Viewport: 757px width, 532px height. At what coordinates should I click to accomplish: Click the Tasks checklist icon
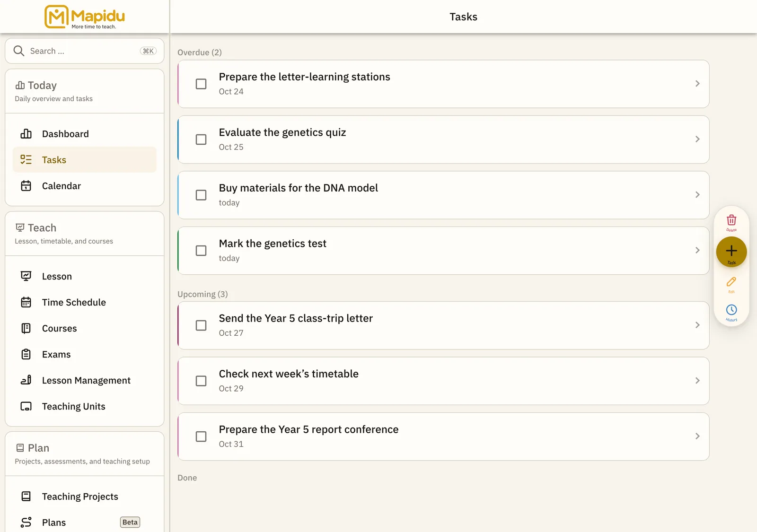click(x=26, y=160)
